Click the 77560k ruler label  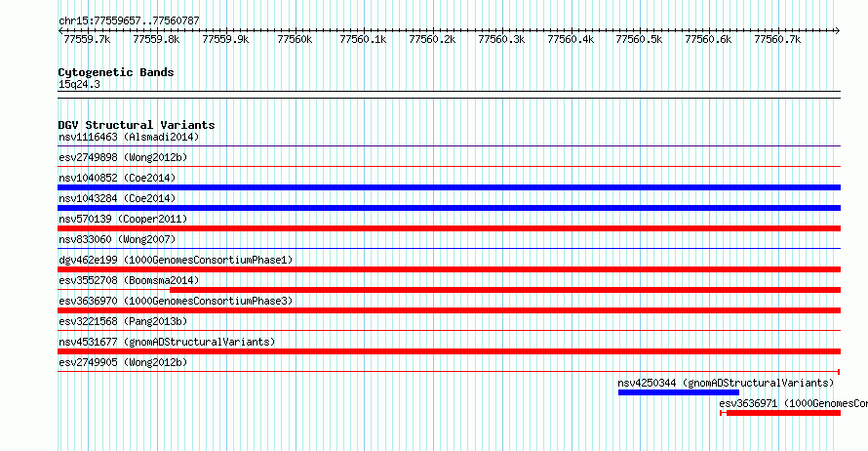(295, 39)
